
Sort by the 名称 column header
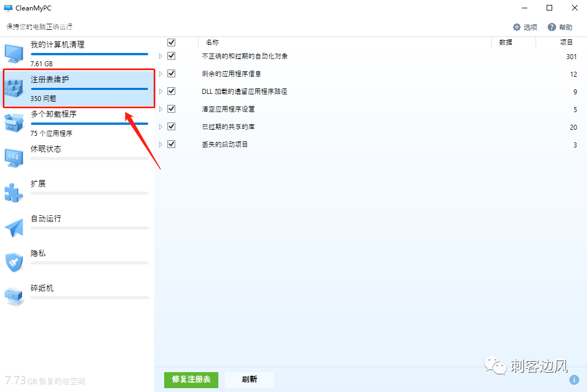click(212, 43)
